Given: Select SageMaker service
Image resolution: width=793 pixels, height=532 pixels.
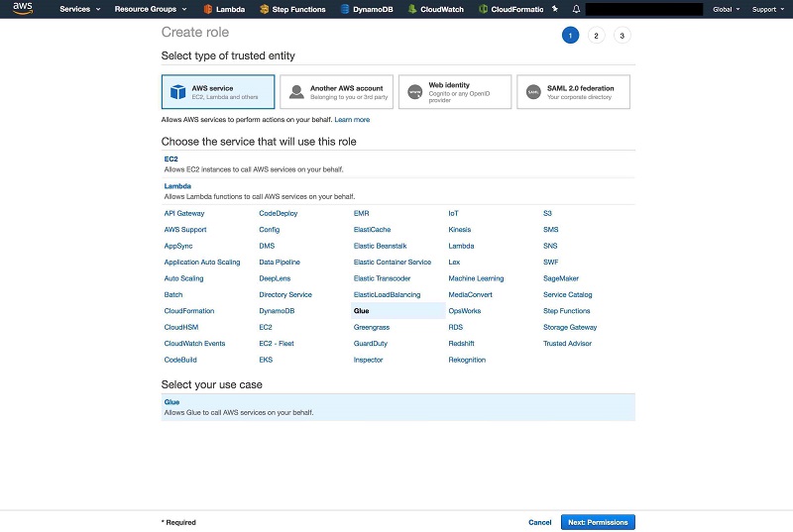Looking at the screenshot, I should coord(561,278).
